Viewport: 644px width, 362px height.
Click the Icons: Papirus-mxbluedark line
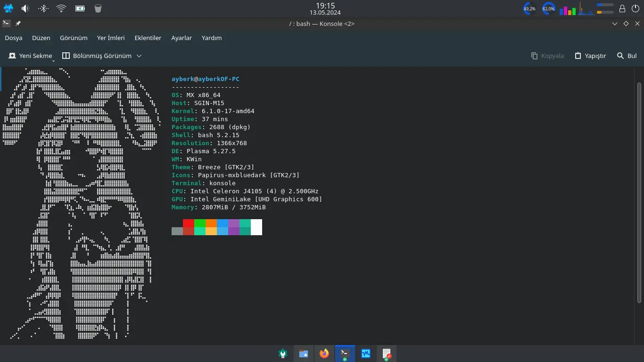click(236, 175)
